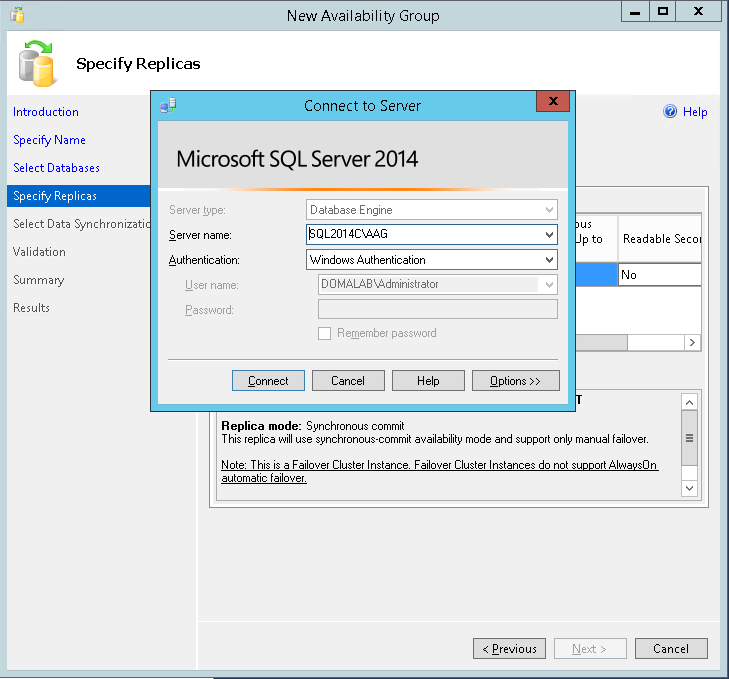Click the Password input field
The image size is (729, 679).
tap(437, 309)
